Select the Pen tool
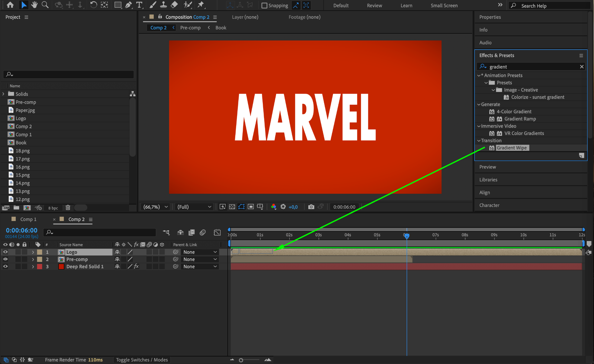Viewport: 594px width, 364px height. coord(128,5)
